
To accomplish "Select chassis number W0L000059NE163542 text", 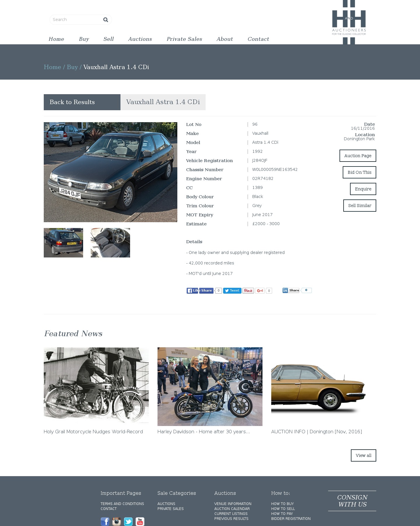I will [x=275, y=169].
